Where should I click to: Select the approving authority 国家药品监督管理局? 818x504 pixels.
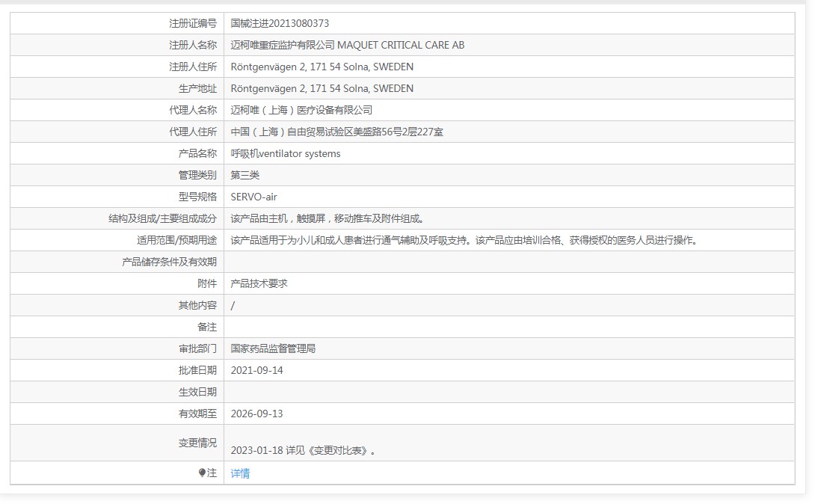tap(273, 348)
